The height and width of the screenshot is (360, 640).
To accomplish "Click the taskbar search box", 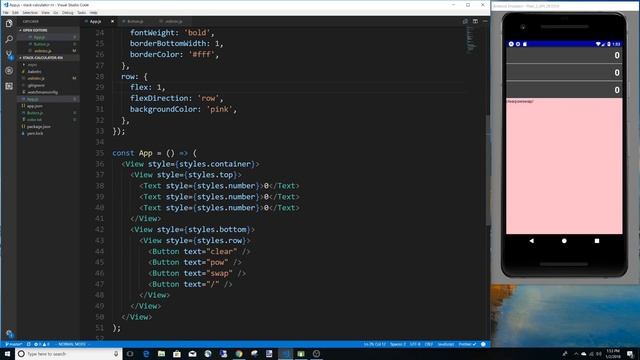I will coord(68,353).
